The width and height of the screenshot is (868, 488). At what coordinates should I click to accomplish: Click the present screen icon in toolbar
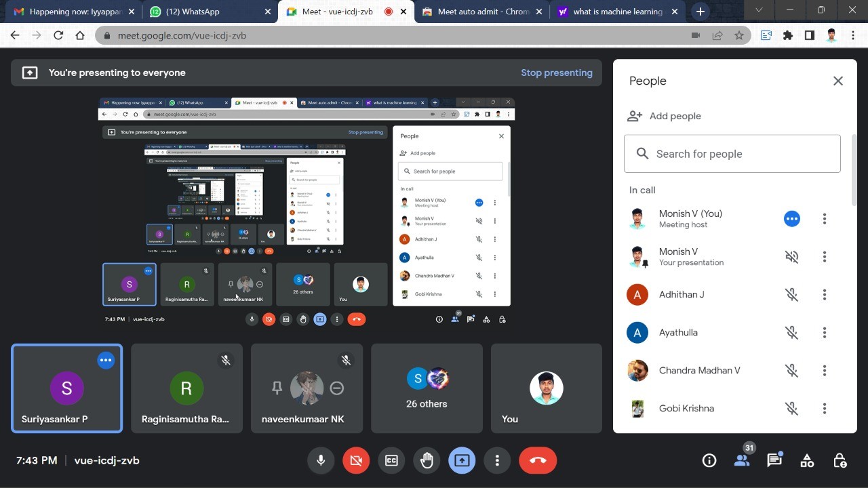462,460
